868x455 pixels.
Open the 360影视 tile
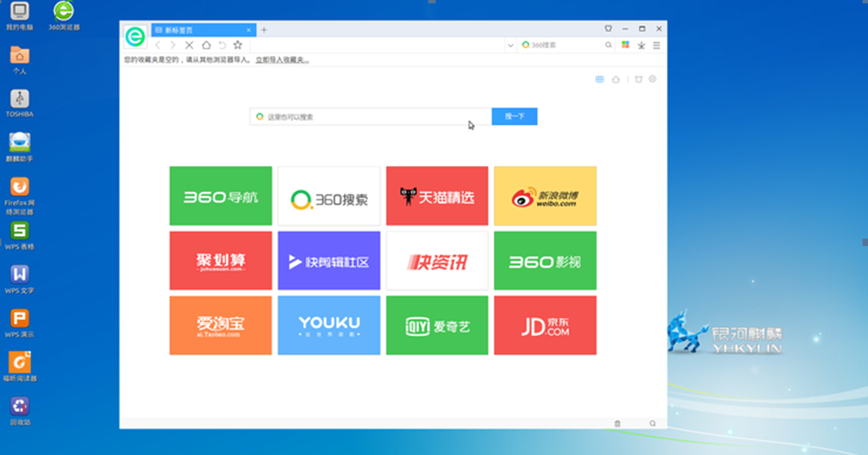(545, 261)
